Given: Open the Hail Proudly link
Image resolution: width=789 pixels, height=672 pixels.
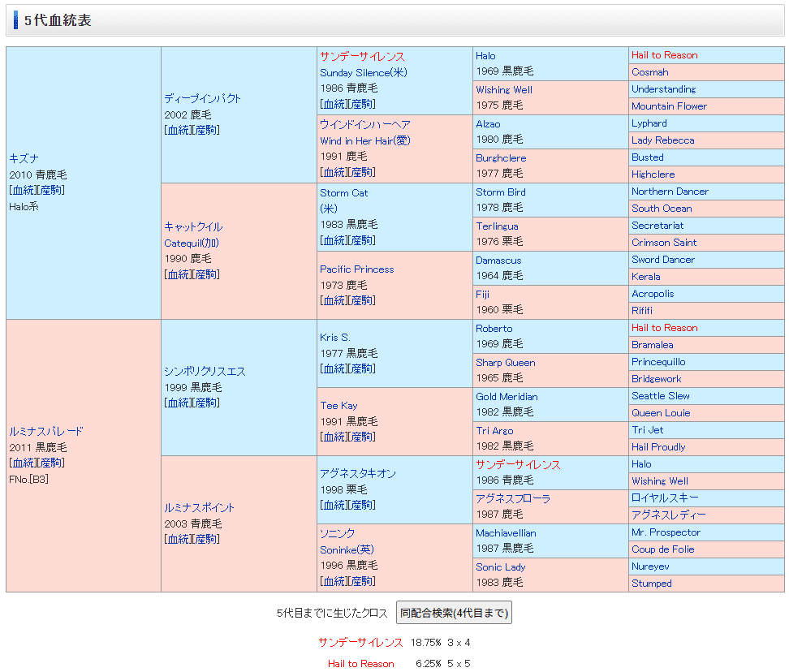Looking at the screenshot, I should click(x=658, y=447).
